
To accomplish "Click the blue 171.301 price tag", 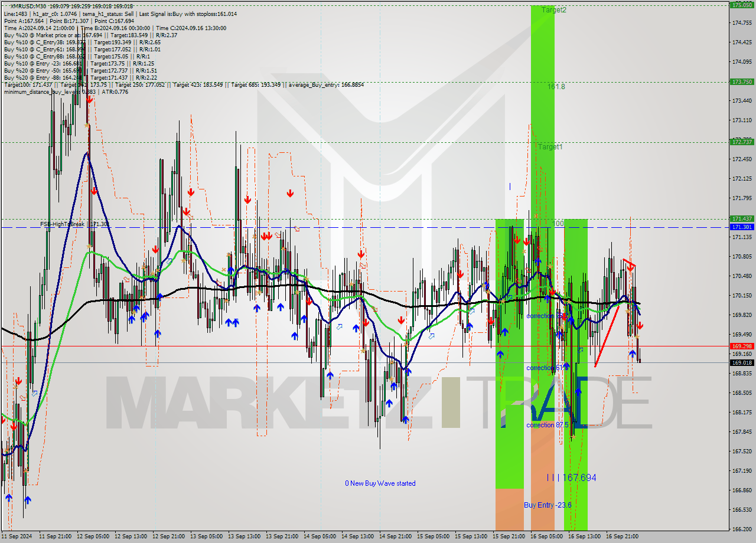I will pyautogui.click(x=742, y=227).
